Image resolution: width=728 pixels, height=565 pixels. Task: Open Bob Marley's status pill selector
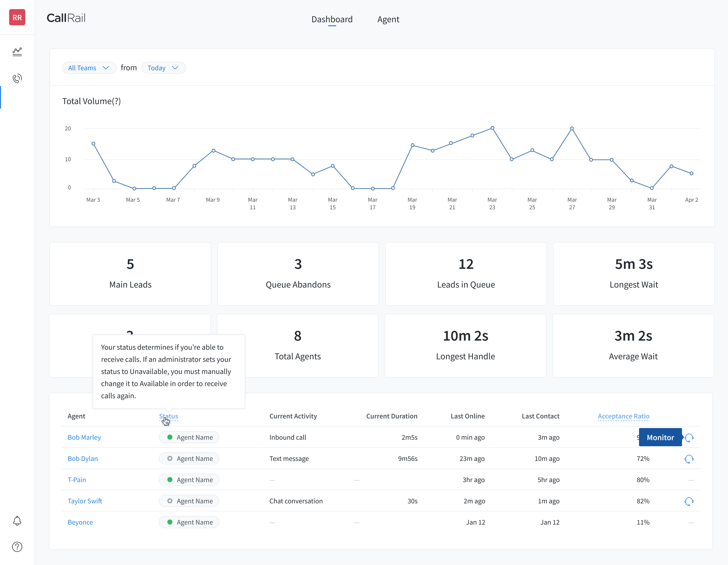pos(189,437)
